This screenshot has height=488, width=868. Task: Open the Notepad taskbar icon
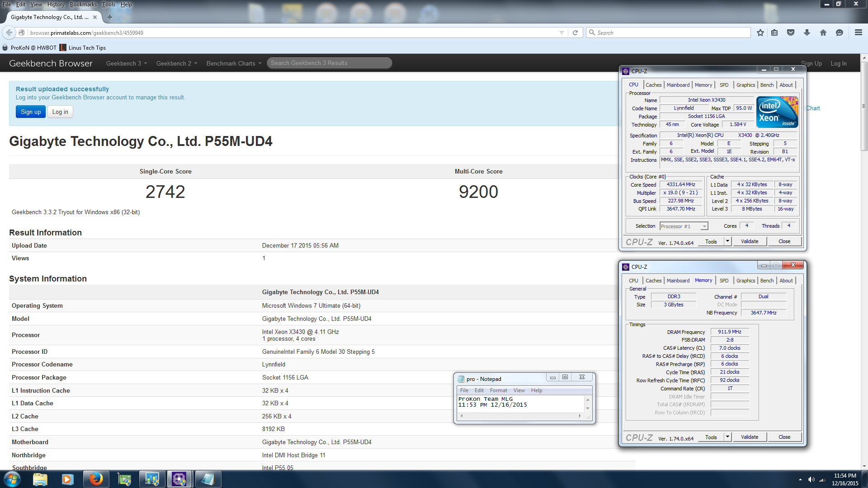pos(208,479)
